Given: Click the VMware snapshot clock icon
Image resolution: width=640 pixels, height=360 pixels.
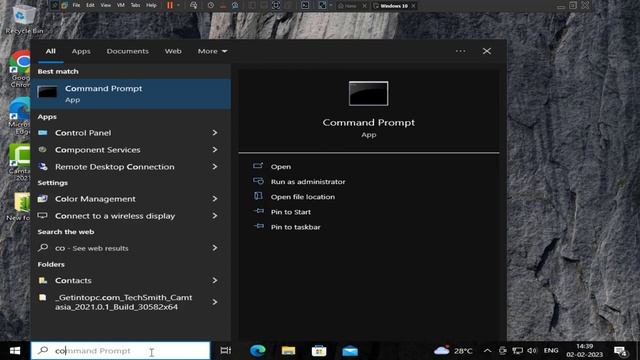Looking at the screenshot, I should coord(211,5).
